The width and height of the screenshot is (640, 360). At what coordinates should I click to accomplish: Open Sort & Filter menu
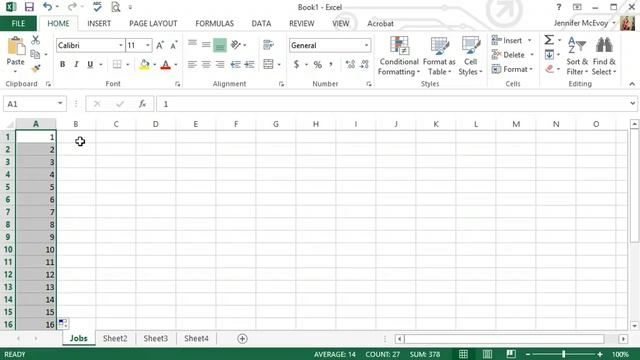pos(577,56)
